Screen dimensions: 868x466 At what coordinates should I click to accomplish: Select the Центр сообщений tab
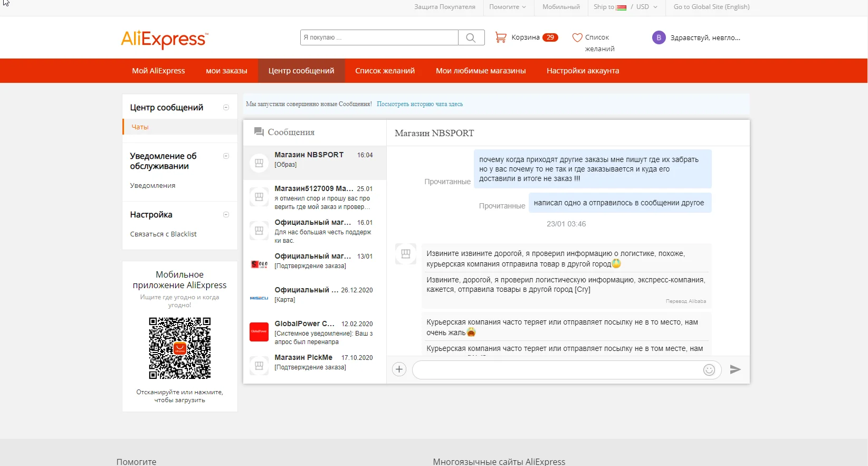301,71
